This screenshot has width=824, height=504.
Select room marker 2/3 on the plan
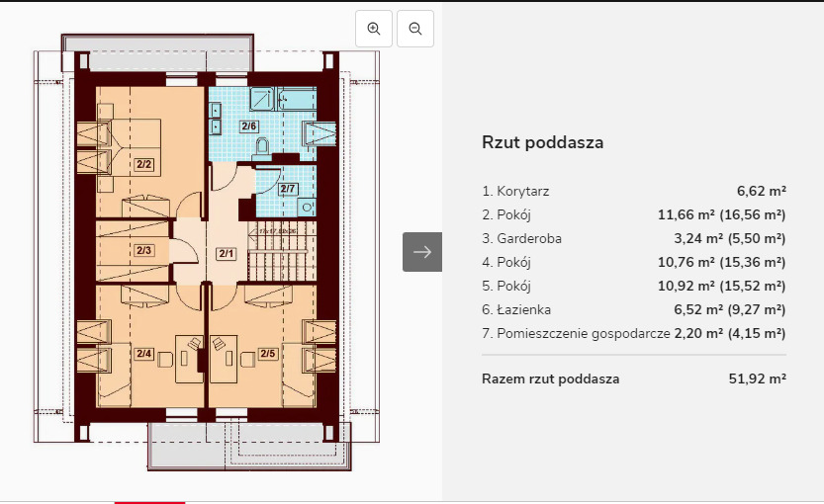coord(143,250)
